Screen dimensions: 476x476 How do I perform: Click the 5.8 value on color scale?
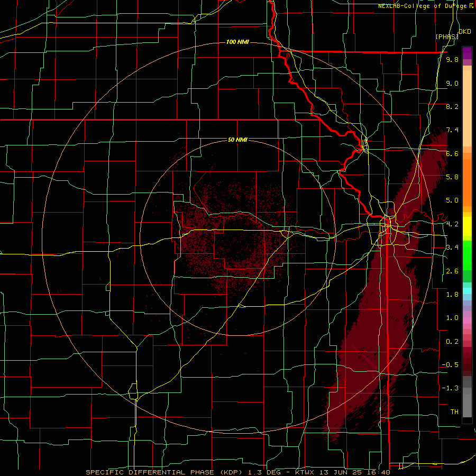pos(452,177)
